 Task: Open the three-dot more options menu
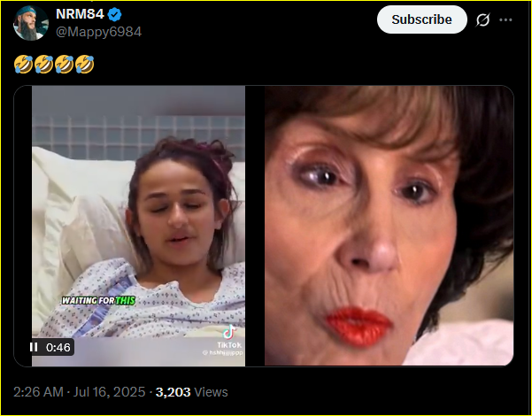click(x=505, y=20)
